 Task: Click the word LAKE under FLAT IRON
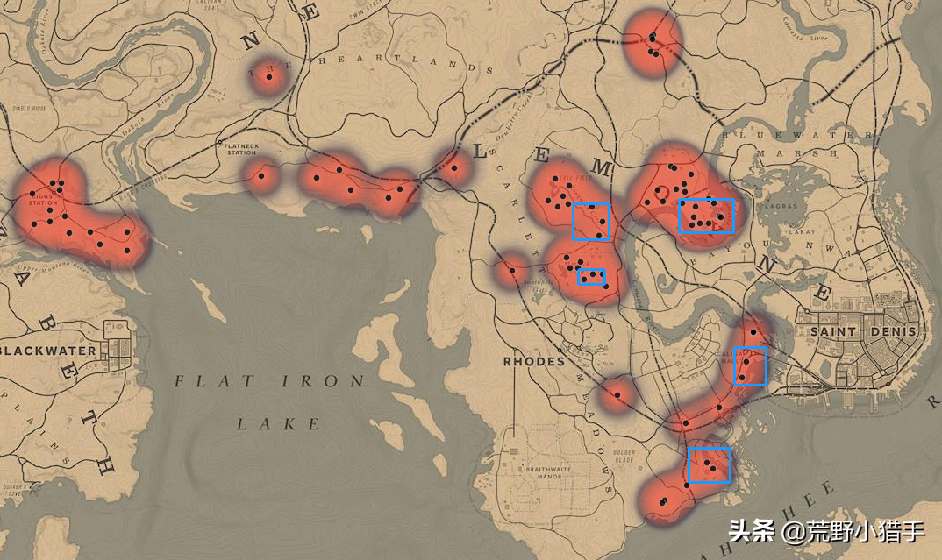[x=277, y=424]
